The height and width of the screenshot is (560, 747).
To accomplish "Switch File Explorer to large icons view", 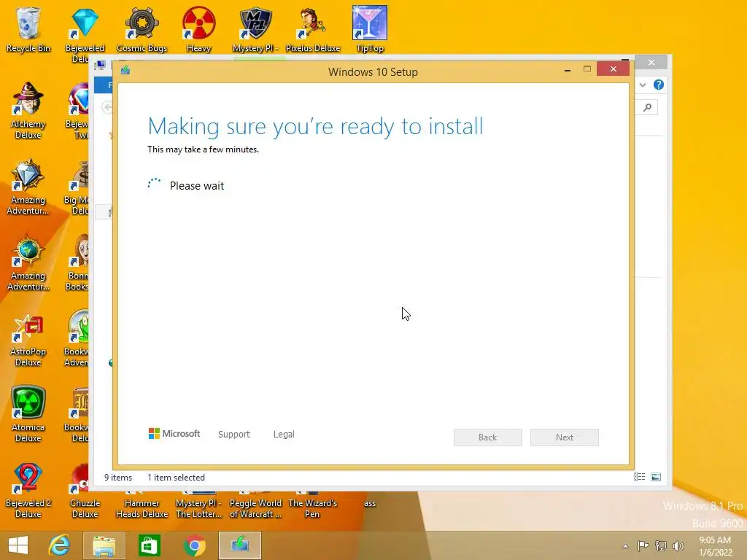I will [656, 477].
